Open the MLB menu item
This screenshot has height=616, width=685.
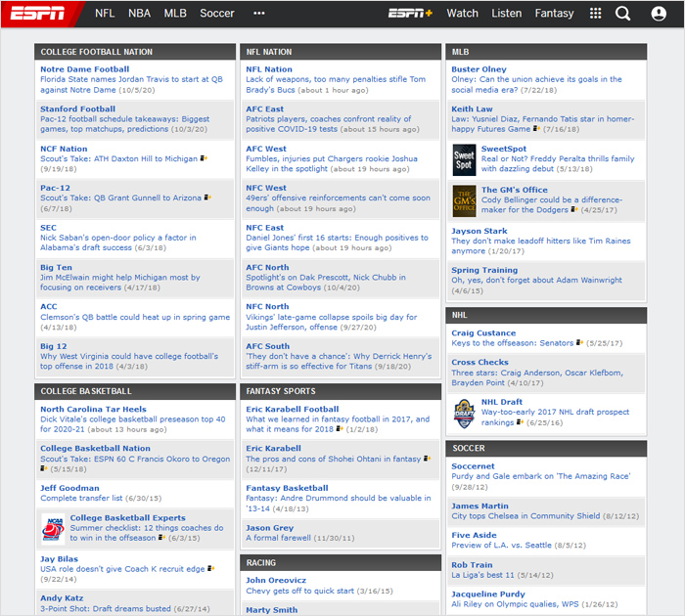[175, 14]
